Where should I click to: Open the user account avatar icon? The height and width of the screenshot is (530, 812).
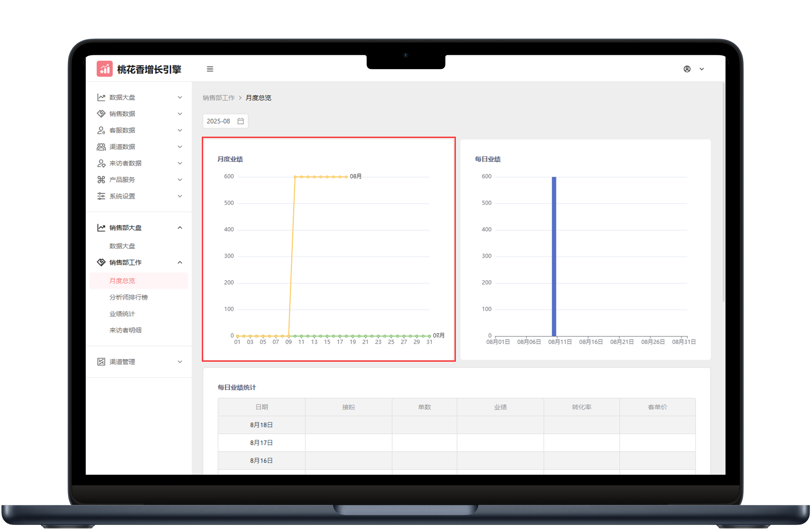click(x=687, y=69)
